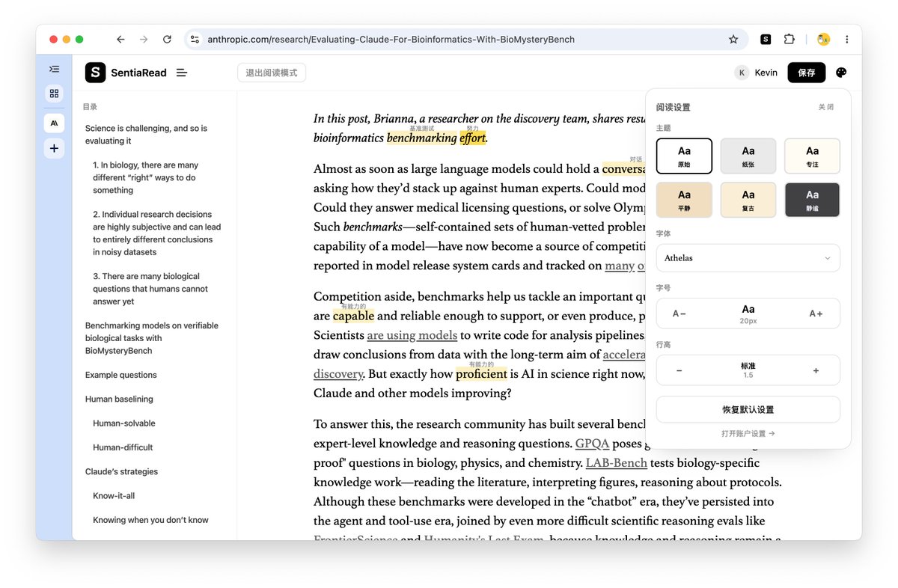
Task: Go back with the browser back arrow
Action: [120, 40]
